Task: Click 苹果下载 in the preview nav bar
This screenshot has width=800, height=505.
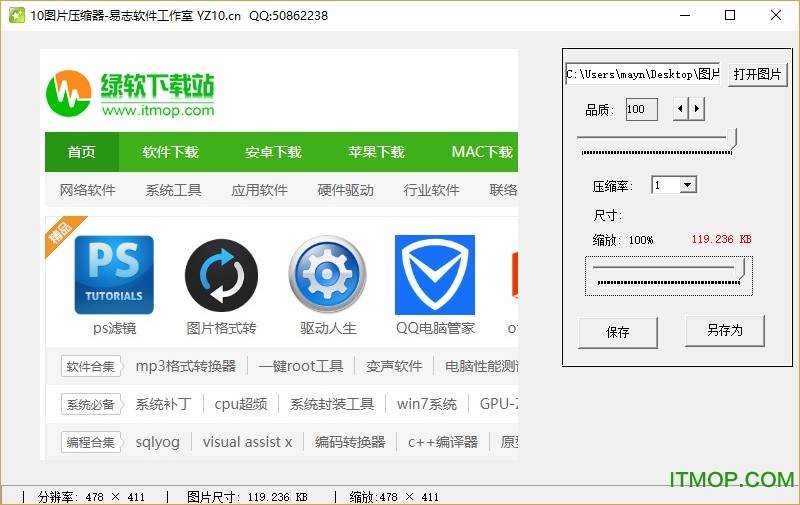Action: tap(377, 152)
